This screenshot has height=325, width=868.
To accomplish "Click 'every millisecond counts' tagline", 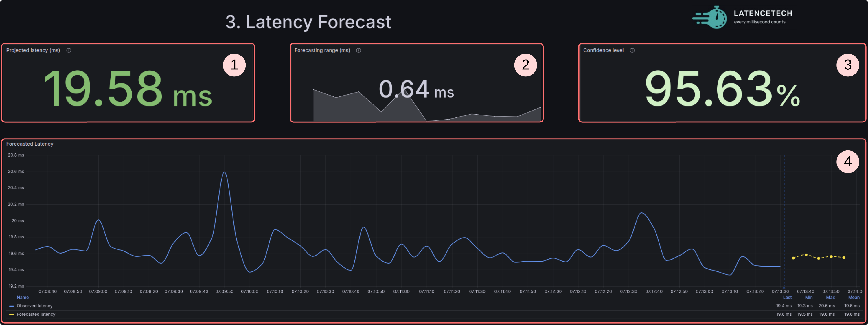I will coord(759,22).
